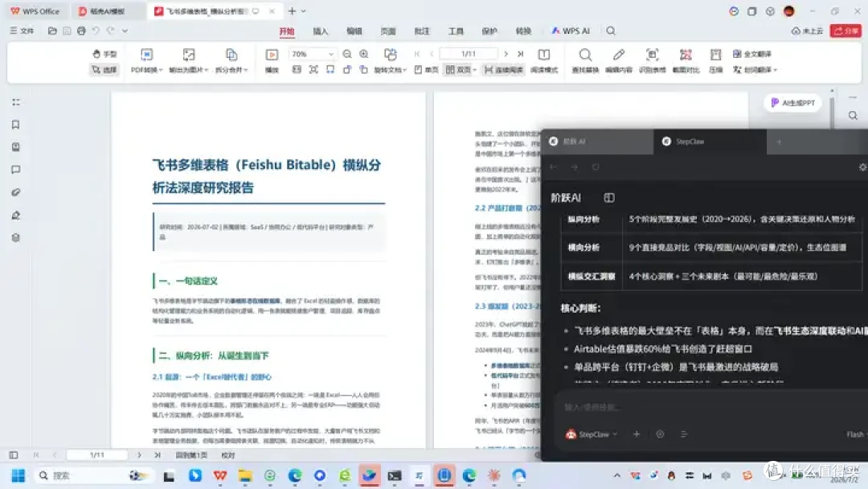Expand the 双页 dropdown arrow
Viewport: 868px width, 489px height.
(474, 70)
